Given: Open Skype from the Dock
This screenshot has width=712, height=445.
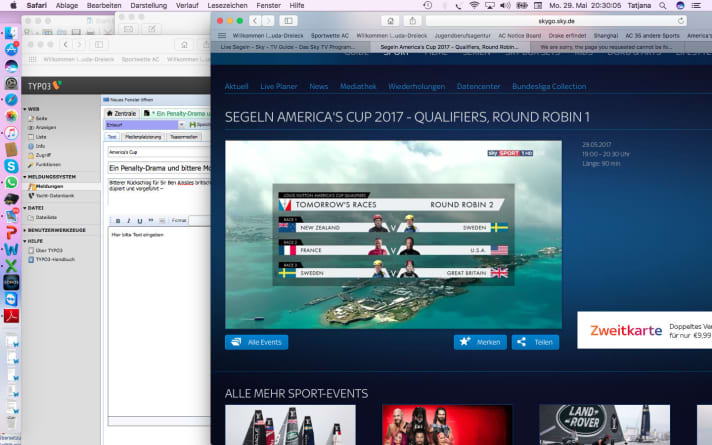Looking at the screenshot, I should point(11,166).
